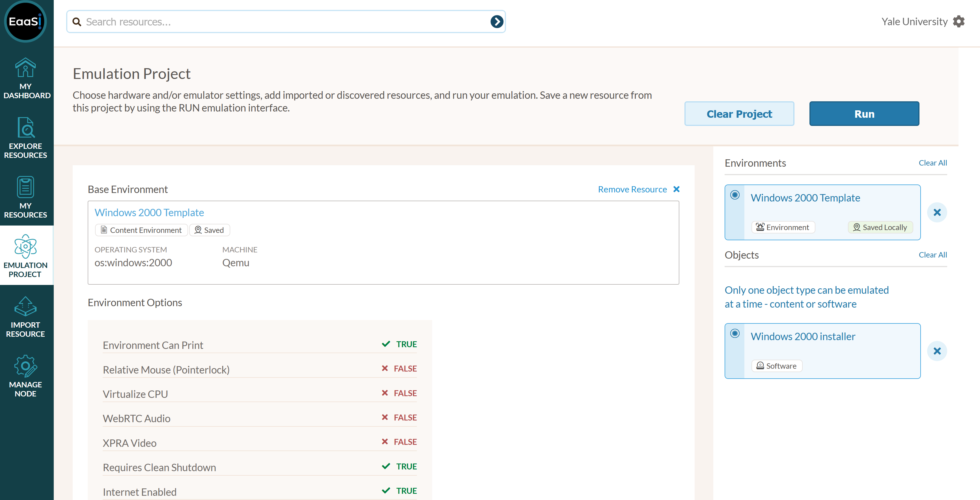The image size is (980, 500).
Task: Click the Remove Resource link
Action: coord(632,190)
